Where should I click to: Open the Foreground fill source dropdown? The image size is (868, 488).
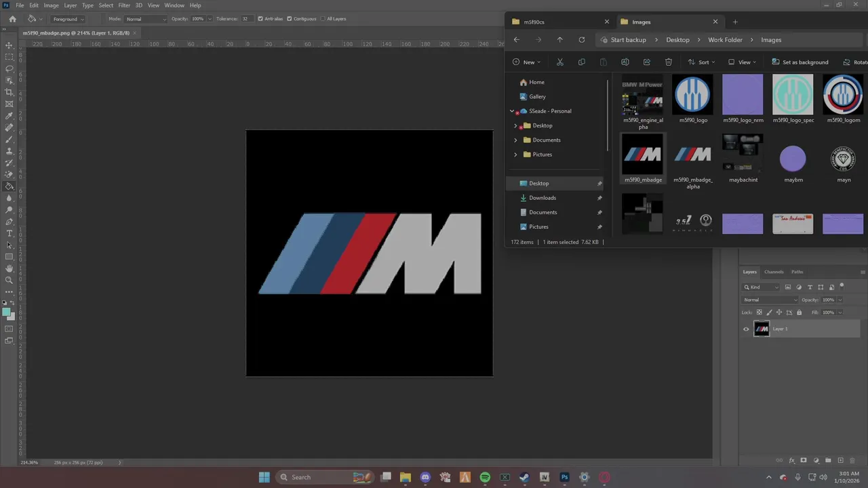pos(68,19)
